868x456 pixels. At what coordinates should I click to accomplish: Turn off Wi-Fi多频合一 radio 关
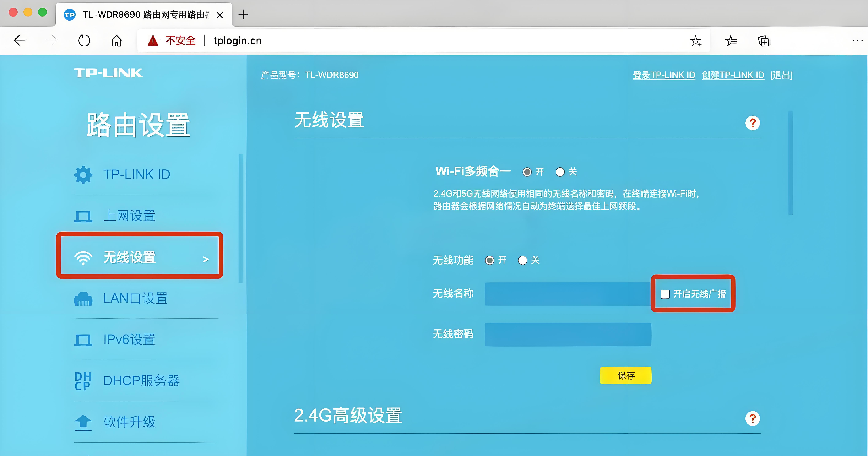click(560, 172)
